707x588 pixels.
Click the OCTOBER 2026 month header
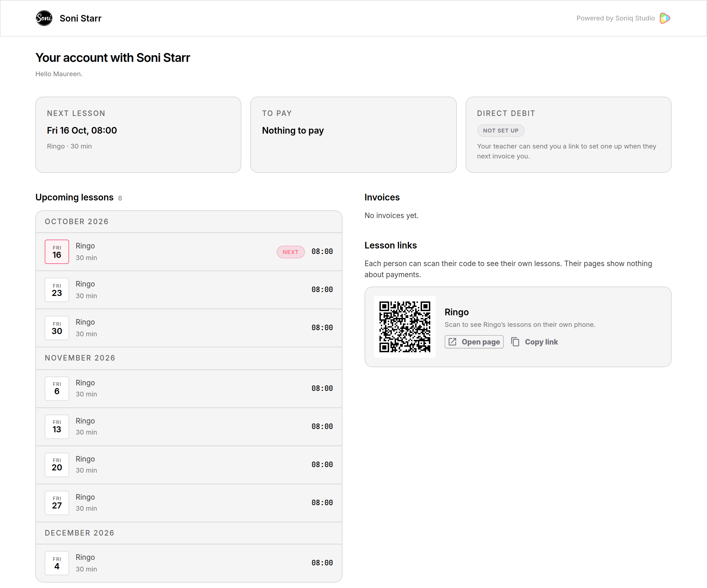tap(189, 222)
